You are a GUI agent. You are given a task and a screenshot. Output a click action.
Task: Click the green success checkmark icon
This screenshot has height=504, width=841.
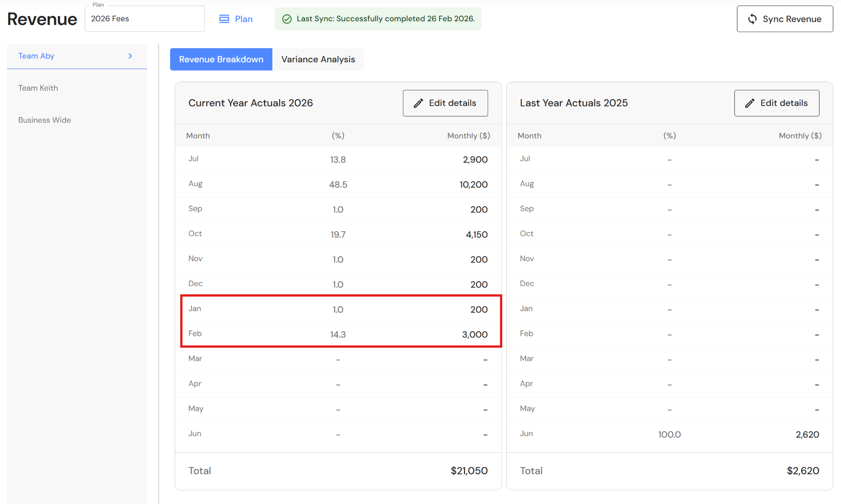coord(287,19)
